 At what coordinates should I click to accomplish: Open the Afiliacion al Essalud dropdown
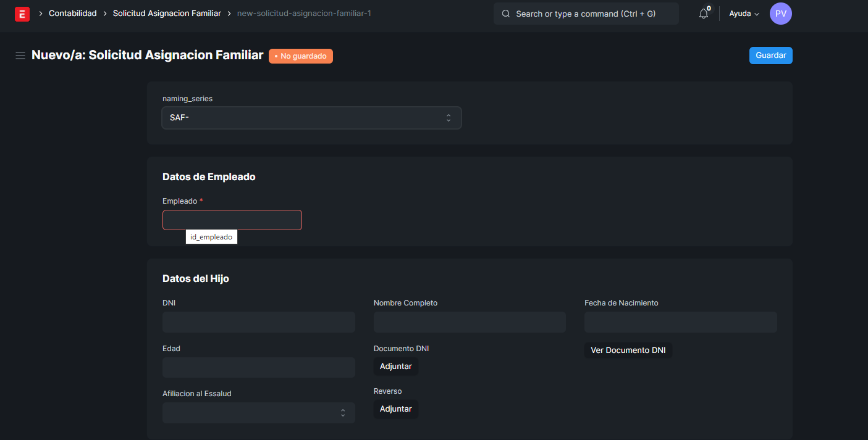(x=258, y=413)
